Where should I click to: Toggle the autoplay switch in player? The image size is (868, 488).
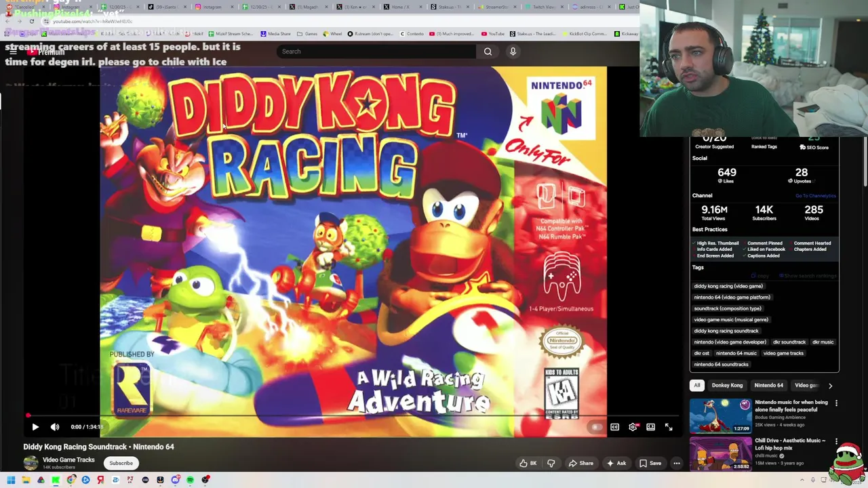click(x=596, y=427)
